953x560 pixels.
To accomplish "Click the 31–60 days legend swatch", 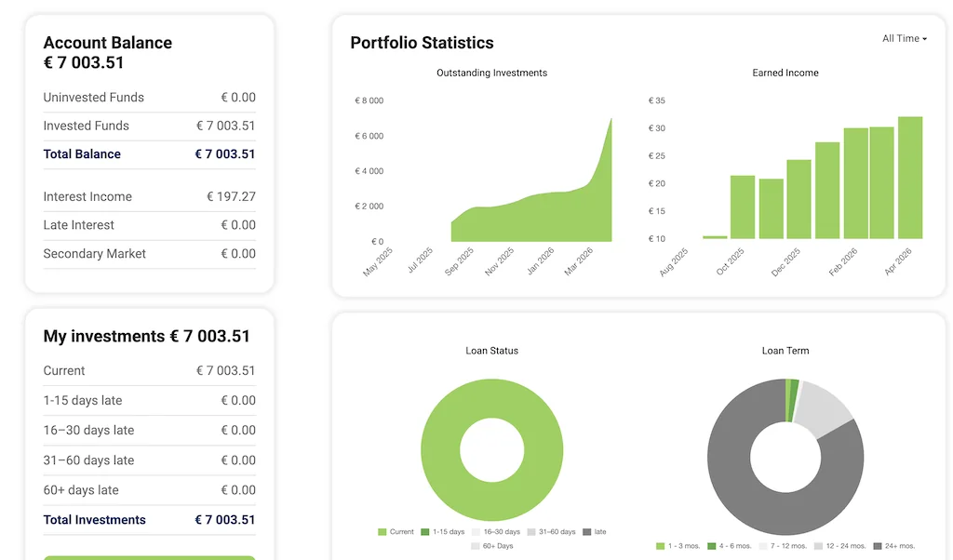I will click(x=531, y=532).
